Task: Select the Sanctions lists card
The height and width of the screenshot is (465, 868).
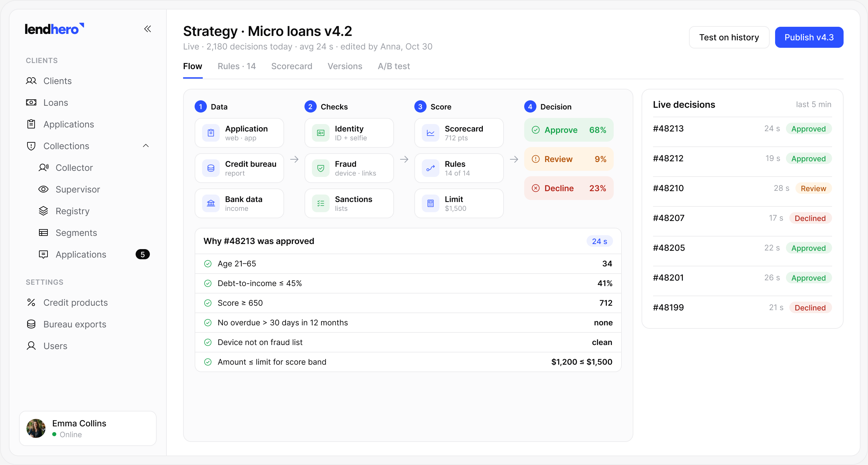Action: tap(349, 203)
